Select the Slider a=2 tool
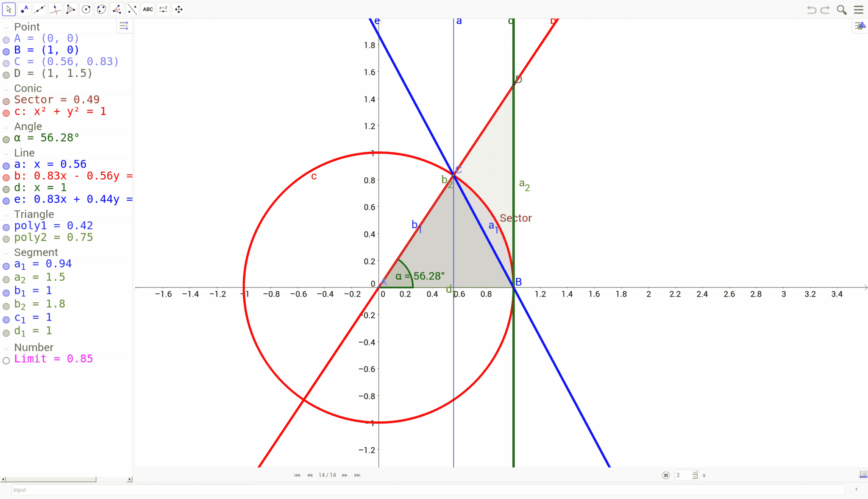 point(163,9)
